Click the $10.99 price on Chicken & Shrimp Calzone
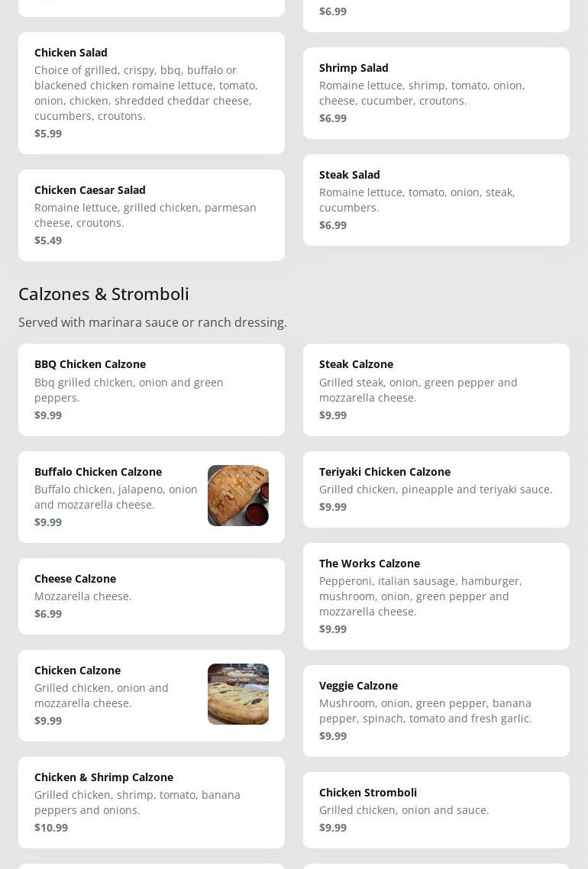 point(51,828)
